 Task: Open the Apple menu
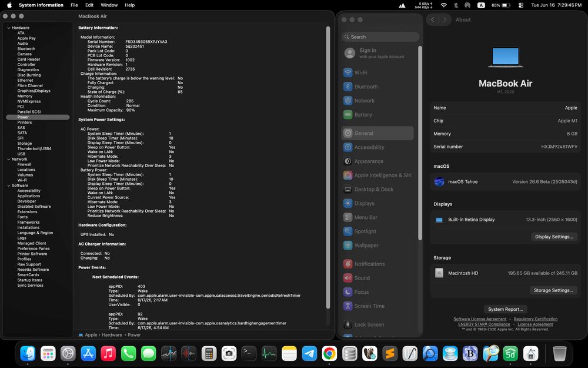click(x=9, y=5)
